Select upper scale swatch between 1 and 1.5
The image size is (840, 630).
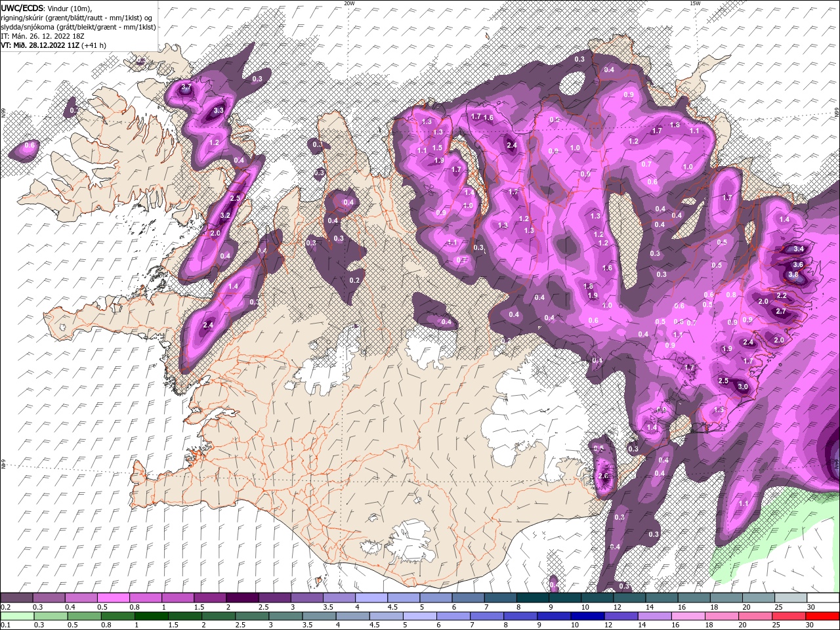tap(178, 598)
